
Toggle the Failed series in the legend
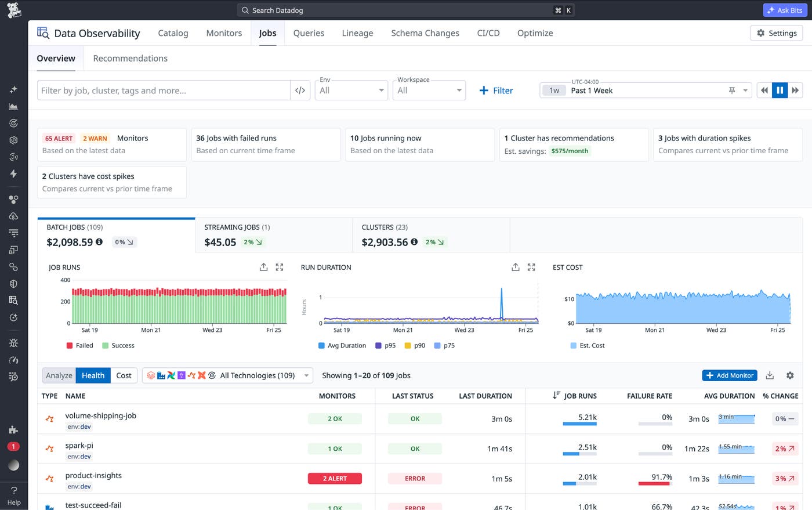coord(79,345)
